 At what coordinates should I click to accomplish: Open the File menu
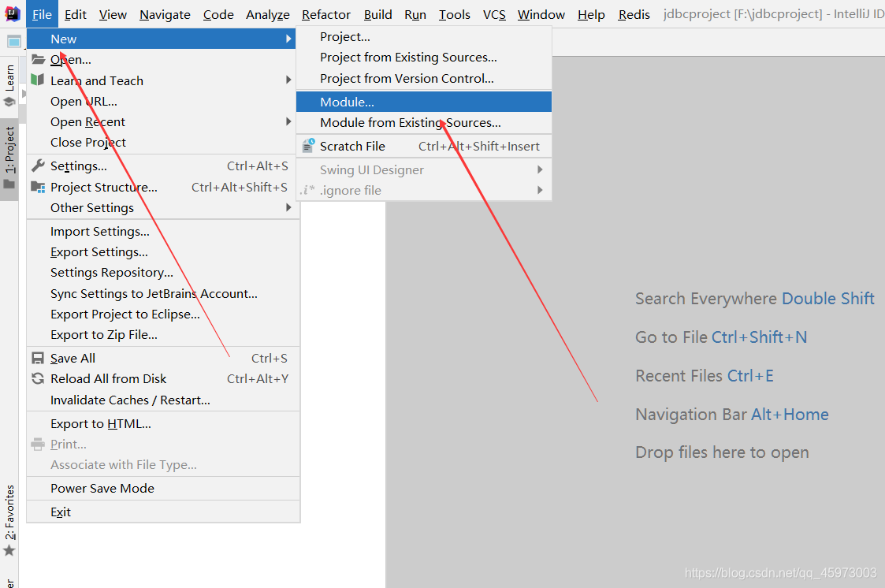tap(42, 14)
